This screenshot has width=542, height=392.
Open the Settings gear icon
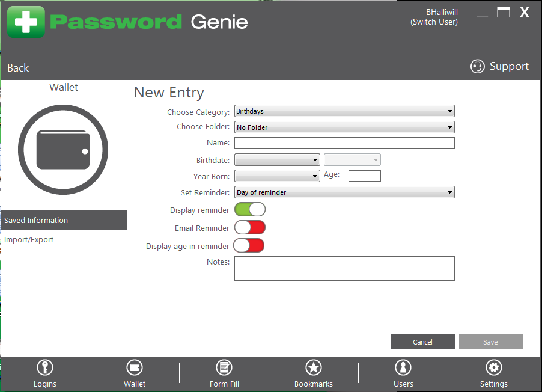[493, 367]
